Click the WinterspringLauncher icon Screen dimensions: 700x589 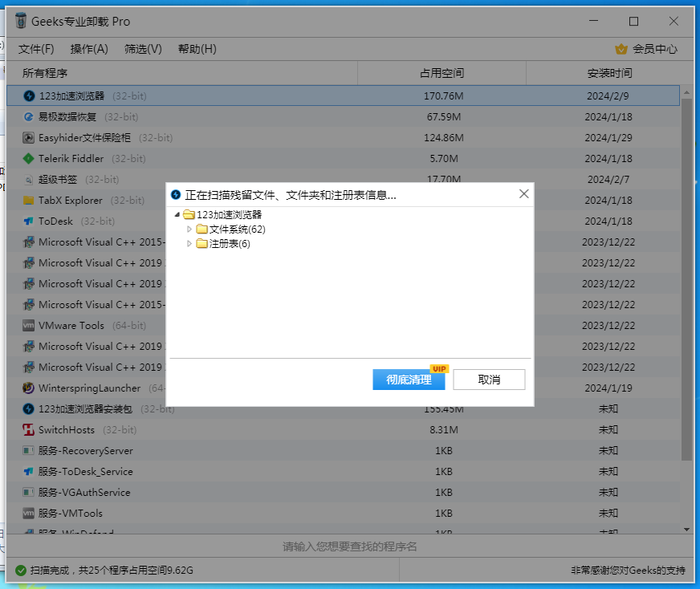tap(29, 388)
